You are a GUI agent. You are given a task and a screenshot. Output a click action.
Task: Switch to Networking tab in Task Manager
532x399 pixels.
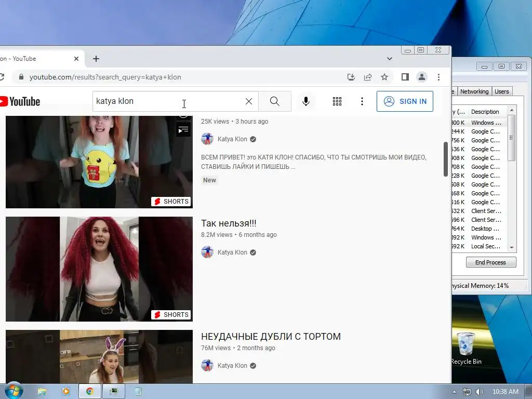tap(474, 91)
